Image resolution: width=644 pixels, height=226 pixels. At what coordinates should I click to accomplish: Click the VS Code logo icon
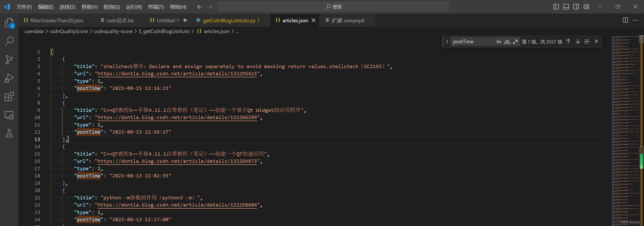tap(7, 7)
